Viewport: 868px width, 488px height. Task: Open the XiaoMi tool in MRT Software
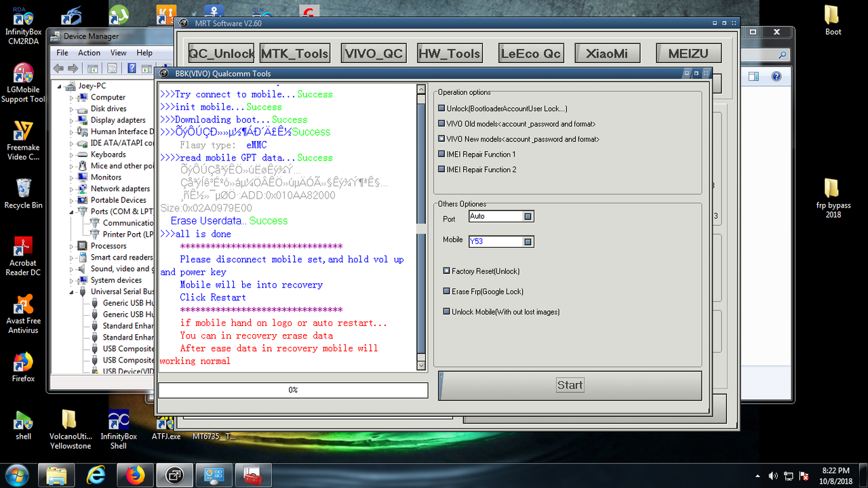[607, 54]
